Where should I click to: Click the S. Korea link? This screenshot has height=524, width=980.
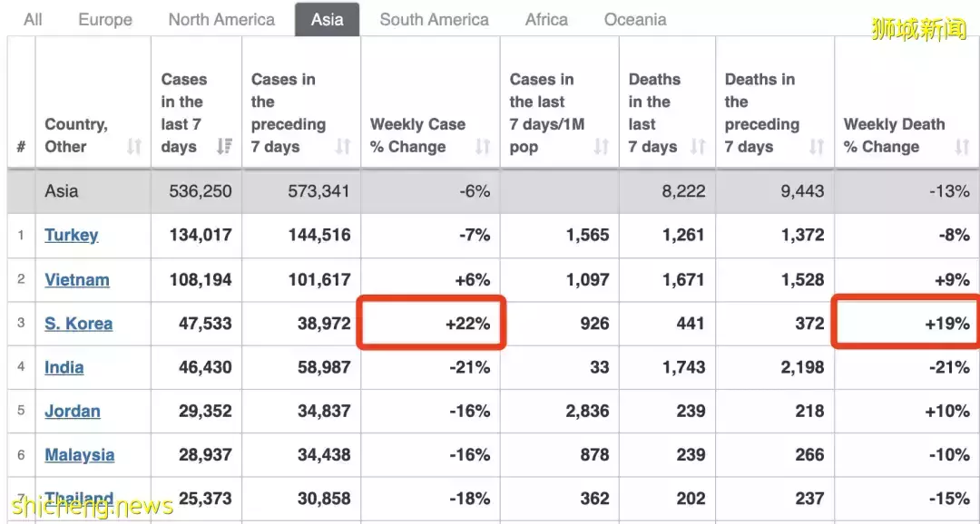click(x=79, y=324)
